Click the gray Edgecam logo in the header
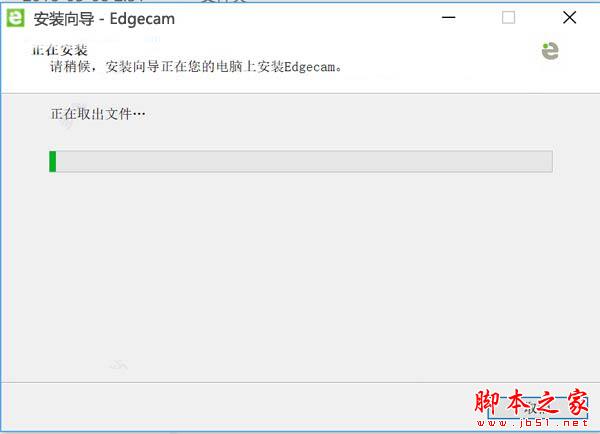600x434 pixels. click(x=550, y=51)
